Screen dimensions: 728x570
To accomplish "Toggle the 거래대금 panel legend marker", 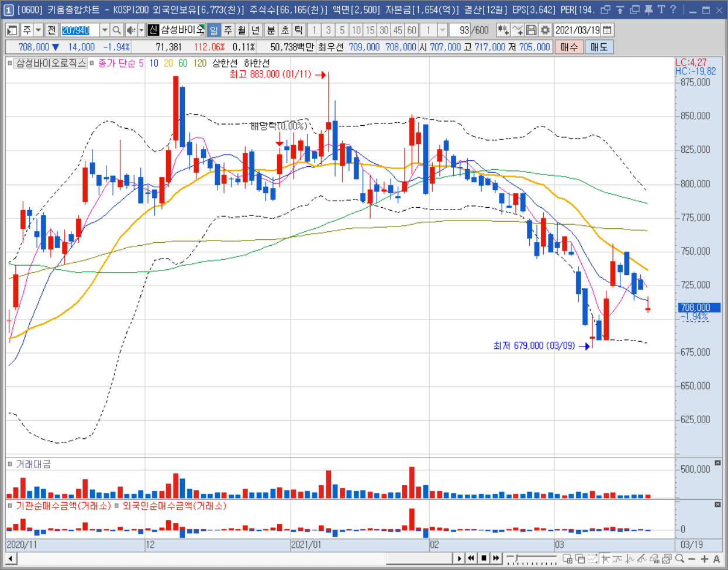I will pos(10,464).
